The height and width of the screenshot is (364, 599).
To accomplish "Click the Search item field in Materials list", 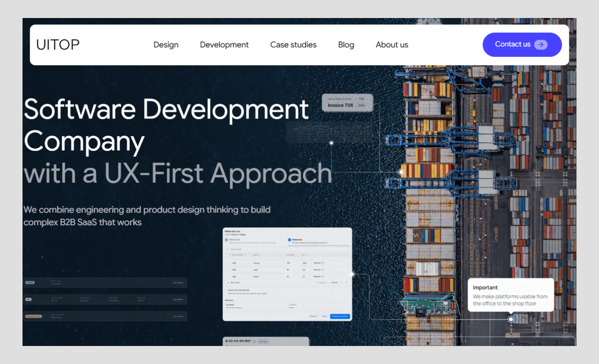I will pos(287,249).
